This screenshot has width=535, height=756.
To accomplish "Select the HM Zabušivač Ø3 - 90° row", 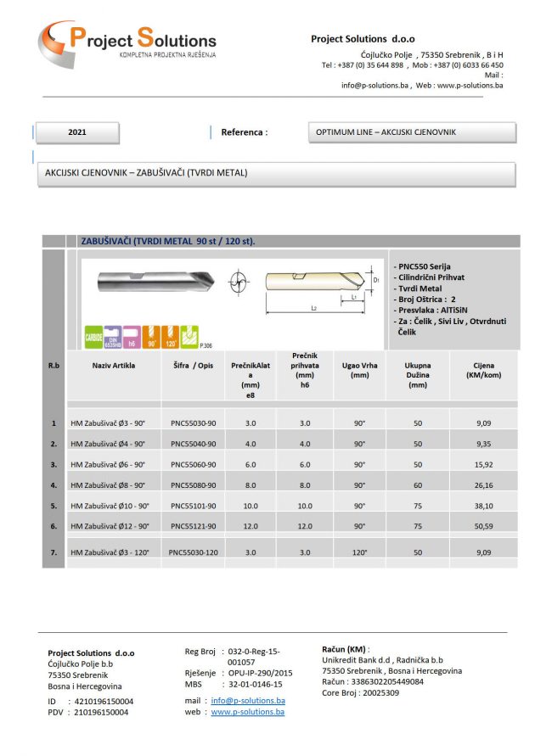I will pyautogui.click(x=108, y=422).
